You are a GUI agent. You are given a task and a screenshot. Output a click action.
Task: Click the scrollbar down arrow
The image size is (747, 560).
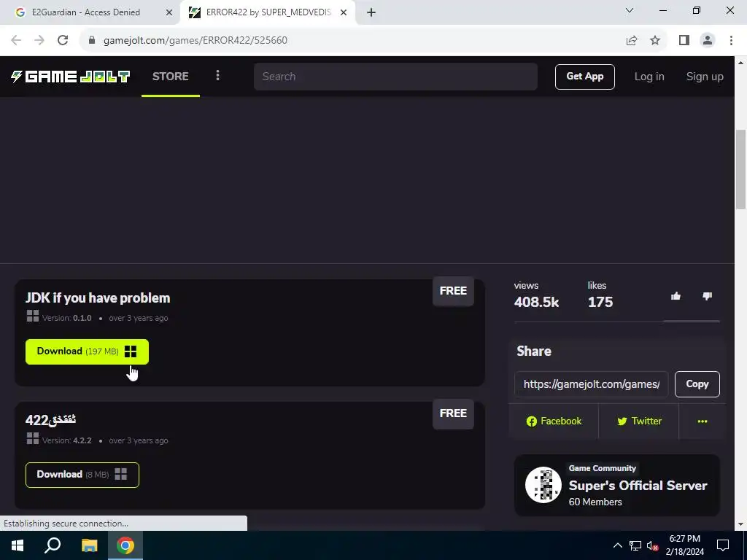[741, 524]
